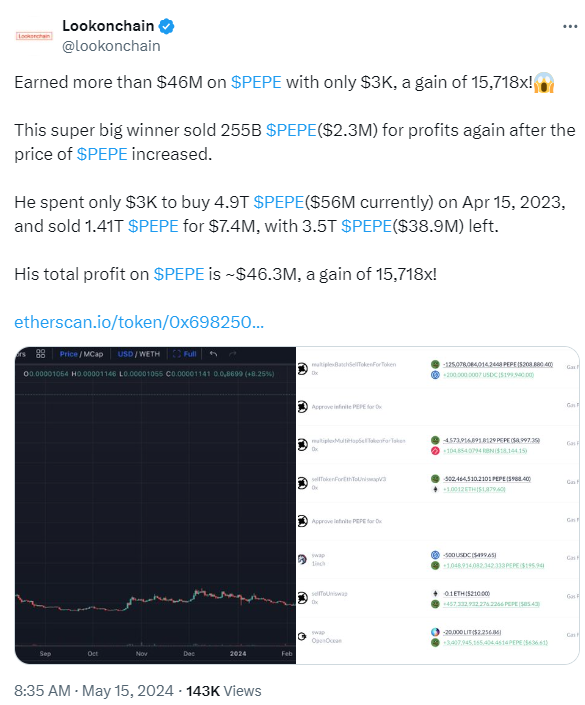This screenshot has height=705, width=585.
Task: Click the blue verified badge
Action: coord(166,26)
